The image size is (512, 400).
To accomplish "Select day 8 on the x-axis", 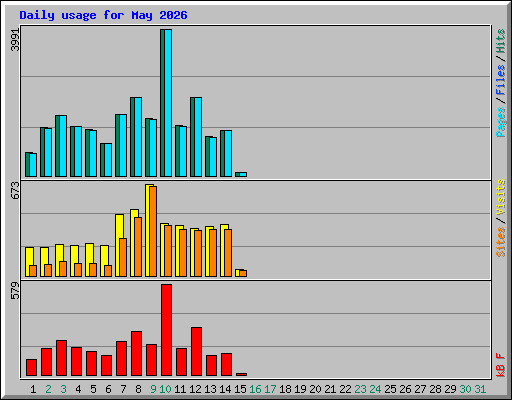I will (x=138, y=389).
